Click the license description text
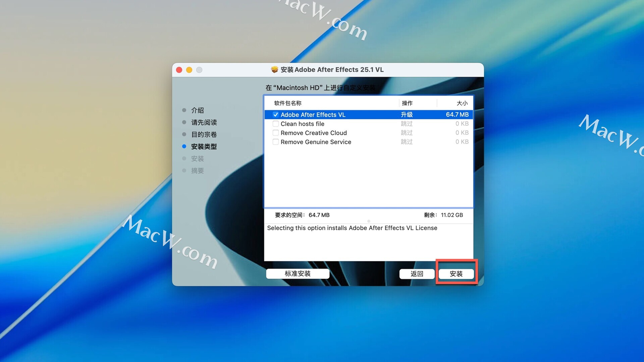Screen dimensions: 644x362 point(352,228)
